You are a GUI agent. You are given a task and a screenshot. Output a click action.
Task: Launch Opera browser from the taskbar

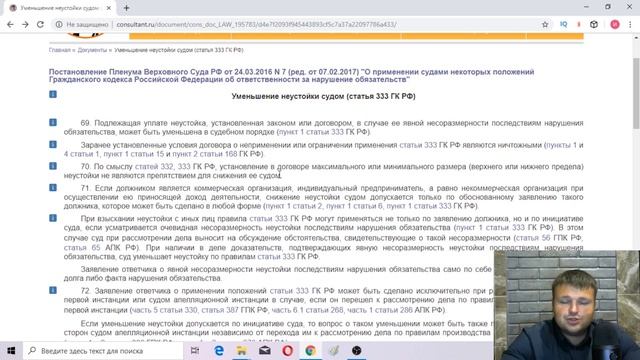[x=287, y=351]
